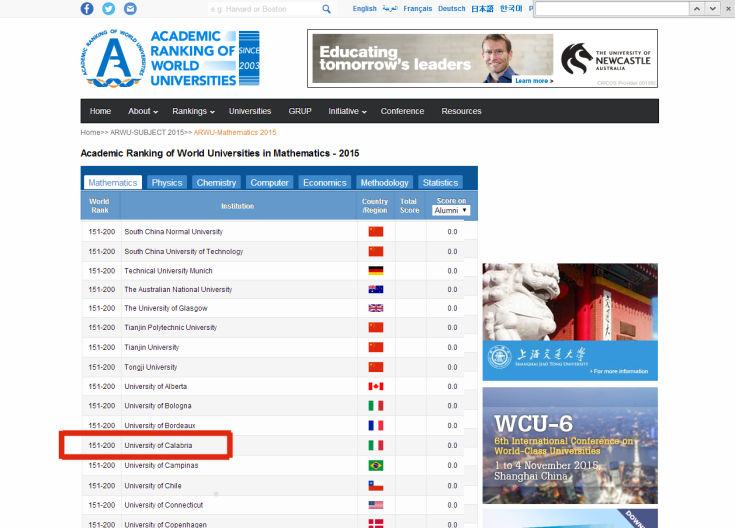Open The University of Glasgow entry

165,308
